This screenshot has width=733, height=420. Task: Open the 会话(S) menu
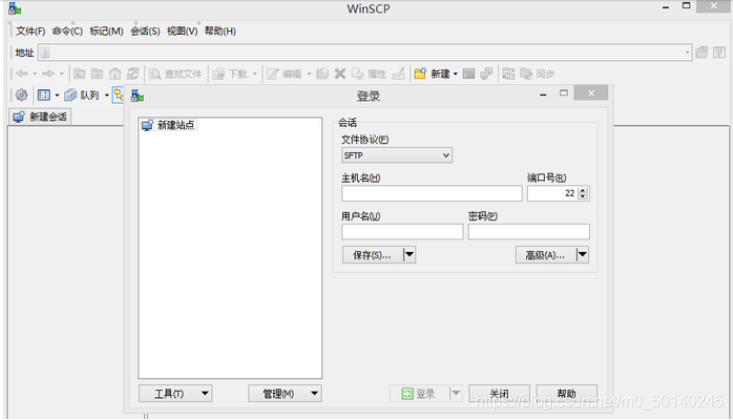145,31
